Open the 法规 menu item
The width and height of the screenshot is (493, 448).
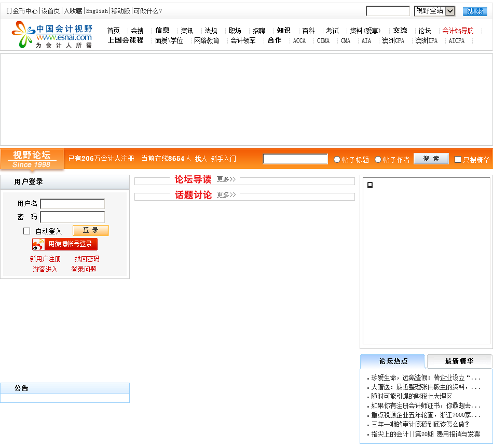click(x=211, y=31)
